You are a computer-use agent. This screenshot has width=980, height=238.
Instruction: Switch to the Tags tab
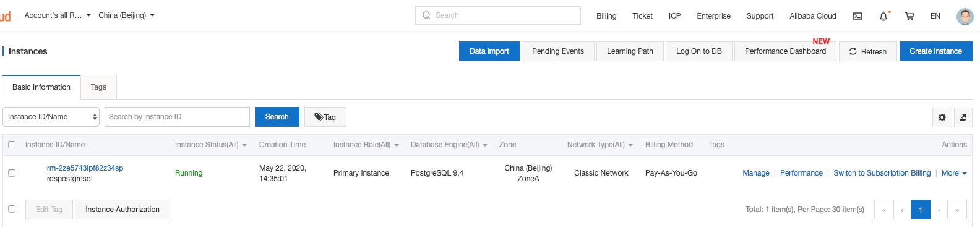pyautogui.click(x=98, y=87)
